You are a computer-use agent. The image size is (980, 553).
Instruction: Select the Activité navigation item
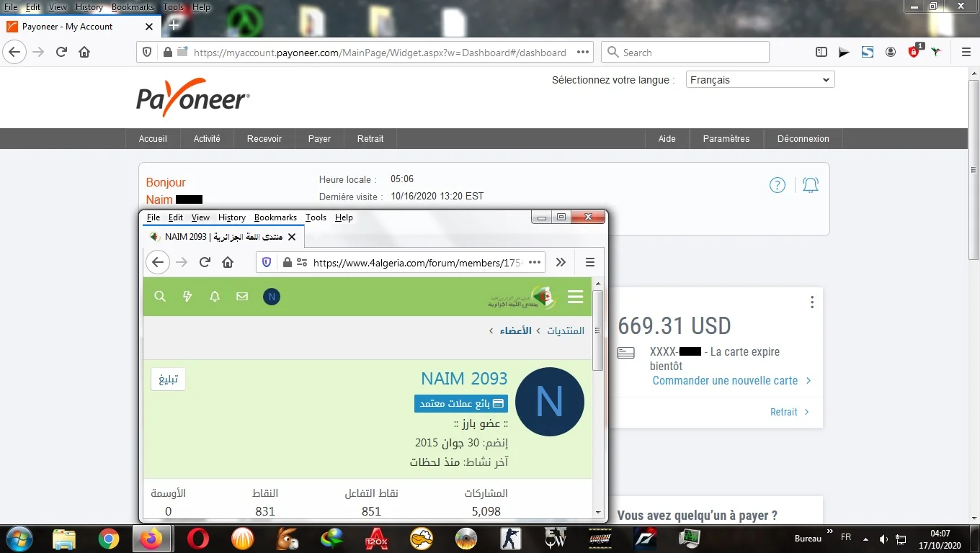click(x=207, y=139)
